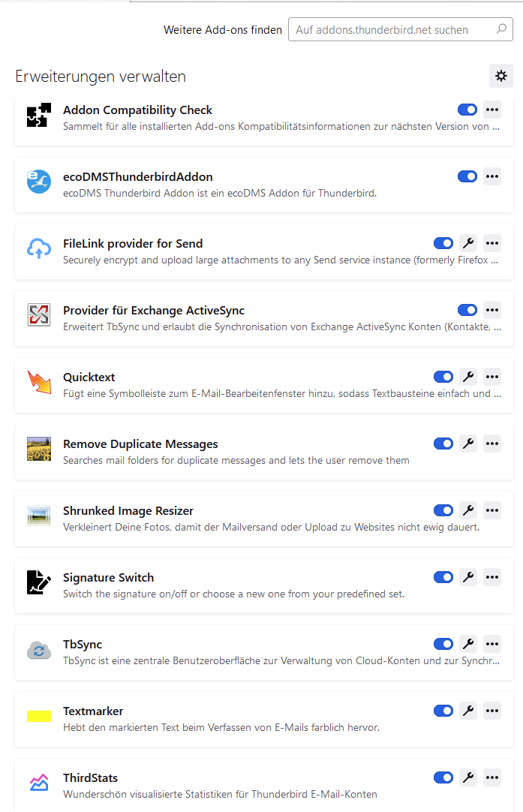Disable the Addon Compatibility Check extension

[x=467, y=110]
